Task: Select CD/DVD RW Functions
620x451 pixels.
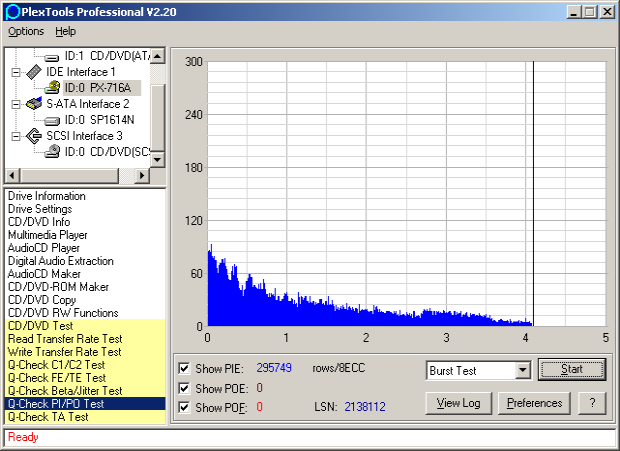Action: (63, 313)
